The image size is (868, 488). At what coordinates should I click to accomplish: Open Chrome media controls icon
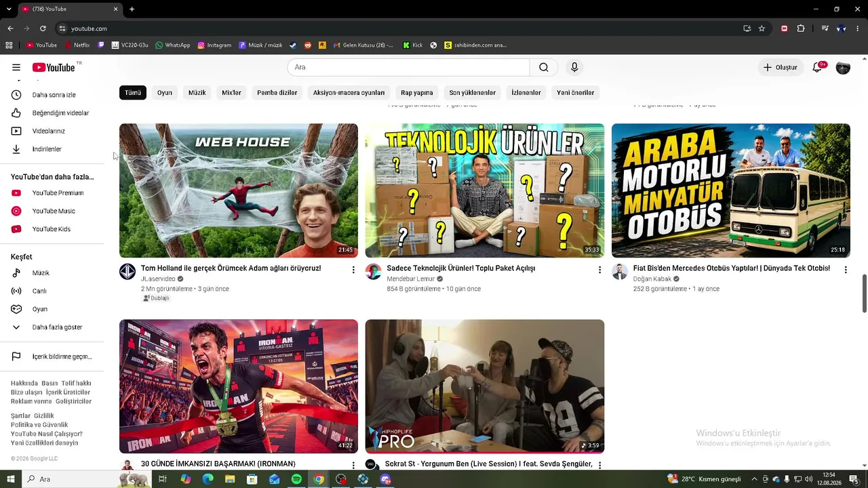(825, 28)
